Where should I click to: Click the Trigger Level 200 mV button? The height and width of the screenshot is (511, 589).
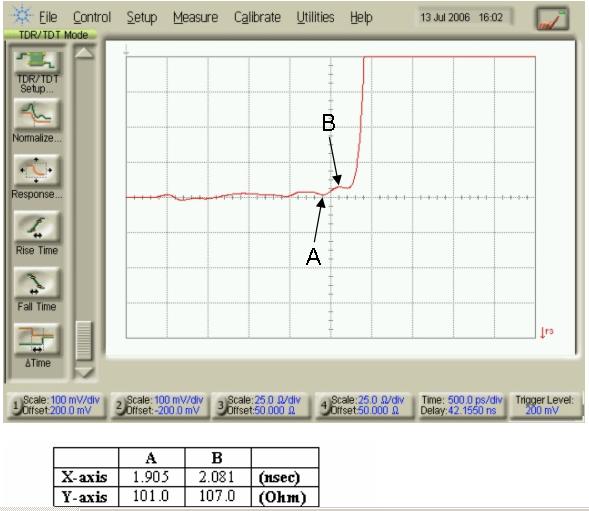(545, 405)
